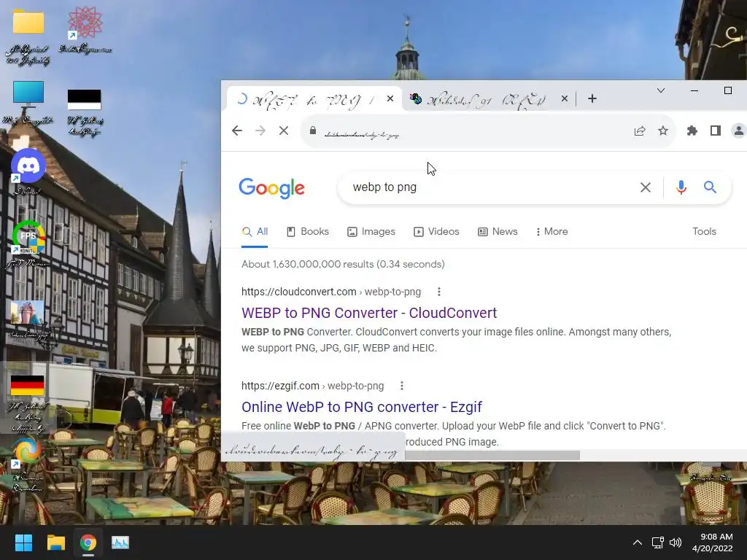Close the first Chrome tab
The height and width of the screenshot is (560, 747).
tap(390, 98)
